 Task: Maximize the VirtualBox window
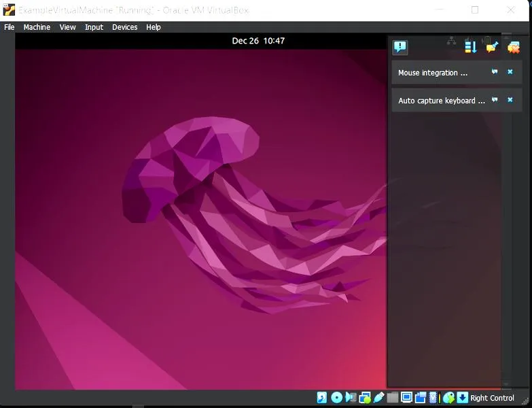[x=475, y=10]
